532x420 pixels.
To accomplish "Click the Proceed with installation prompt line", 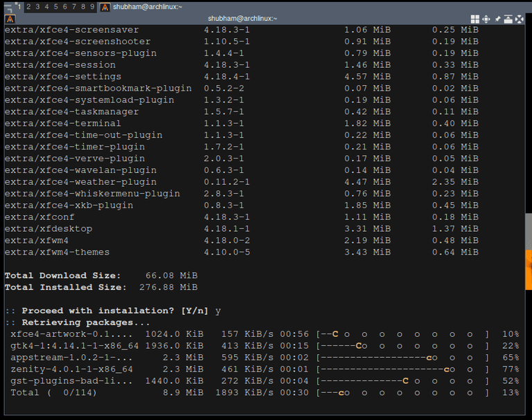I will tap(113, 311).
